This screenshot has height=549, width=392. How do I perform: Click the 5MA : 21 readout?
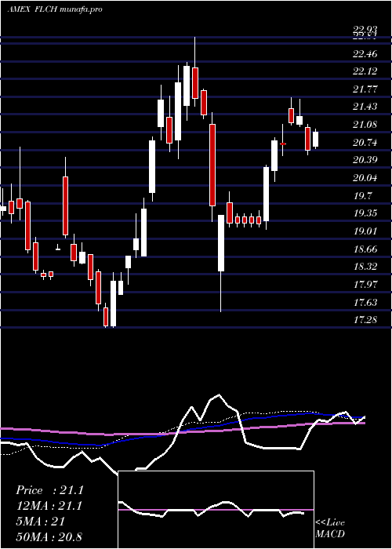point(40,522)
